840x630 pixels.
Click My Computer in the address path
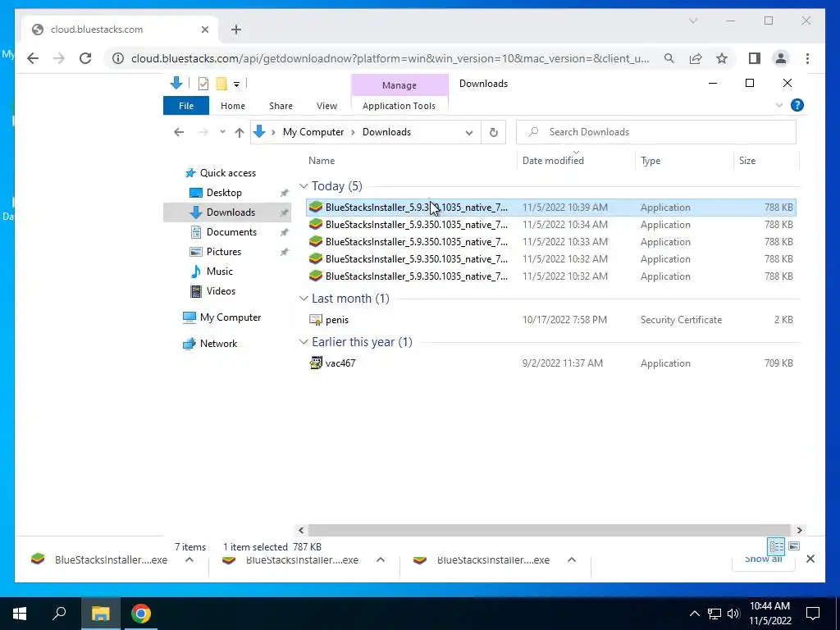[313, 132]
